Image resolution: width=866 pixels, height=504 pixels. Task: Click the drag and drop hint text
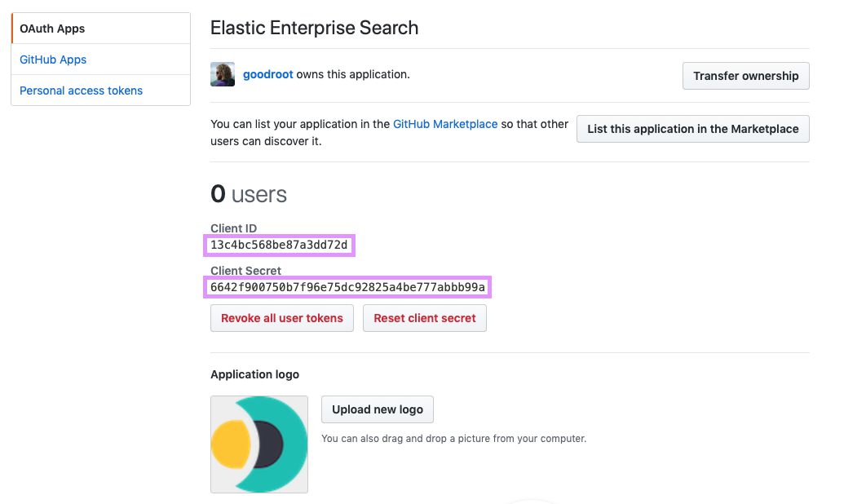point(453,438)
